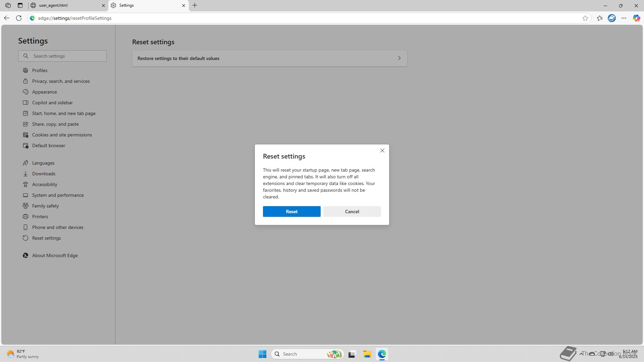Open About Microsoft Edge sidebar item
This screenshot has width=644, height=362.
point(55,255)
